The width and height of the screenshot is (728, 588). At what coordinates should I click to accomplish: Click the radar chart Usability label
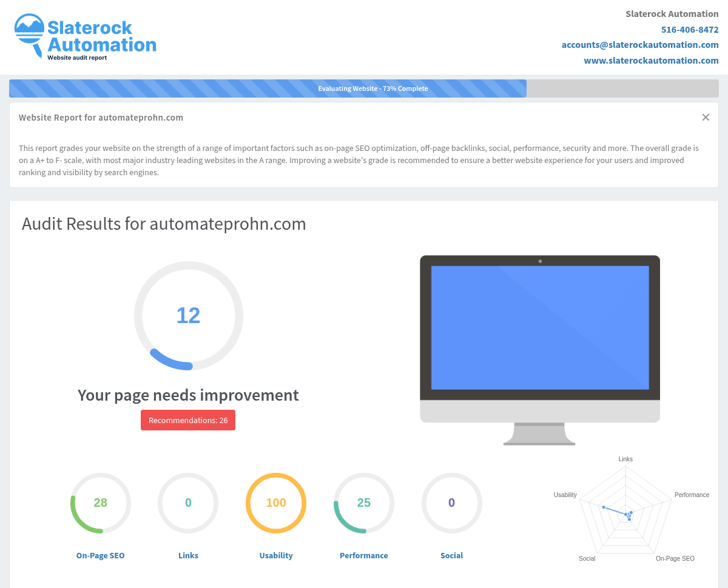coord(565,495)
